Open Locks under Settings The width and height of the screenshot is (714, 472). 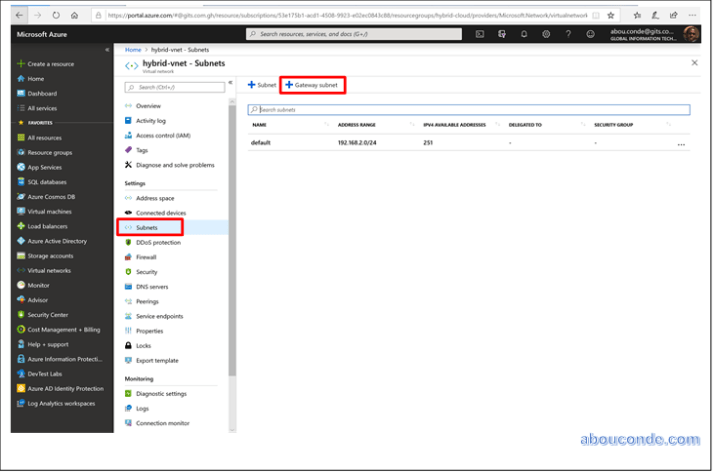[143, 345]
